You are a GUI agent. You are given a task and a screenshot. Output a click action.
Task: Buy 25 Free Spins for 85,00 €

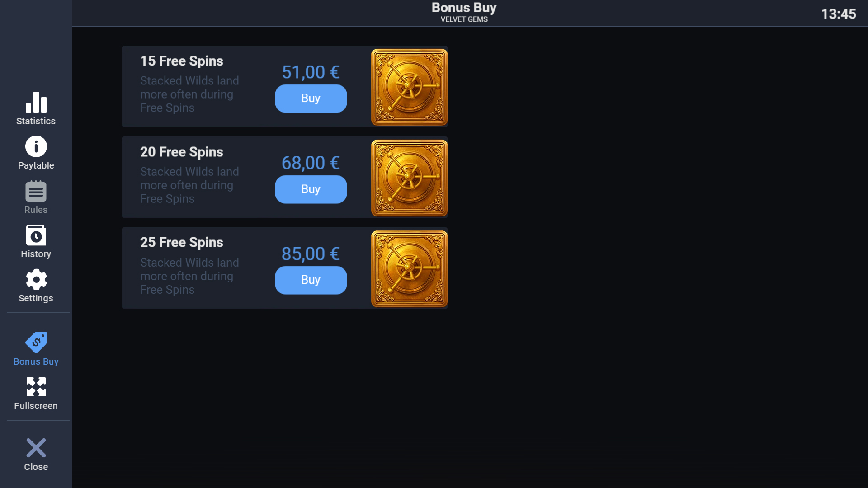pos(311,280)
